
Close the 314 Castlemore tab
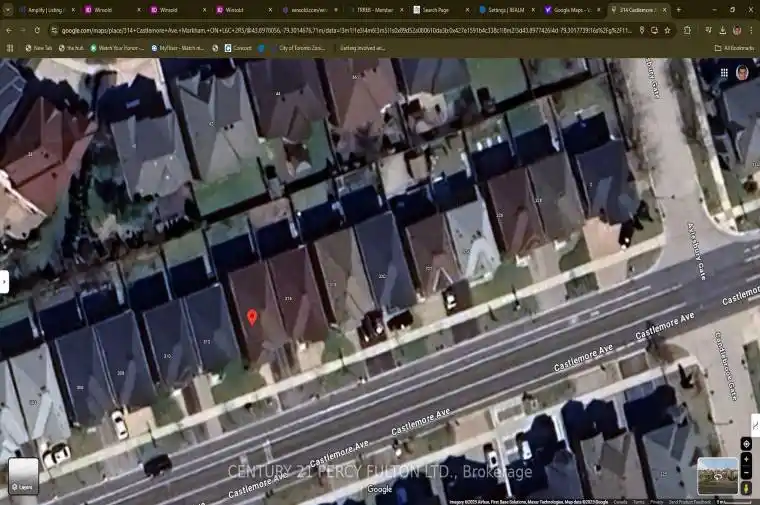tap(665, 10)
